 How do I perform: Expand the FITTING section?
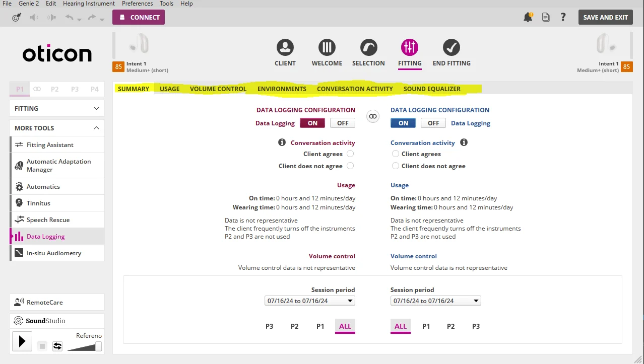pyautogui.click(x=57, y=108)
